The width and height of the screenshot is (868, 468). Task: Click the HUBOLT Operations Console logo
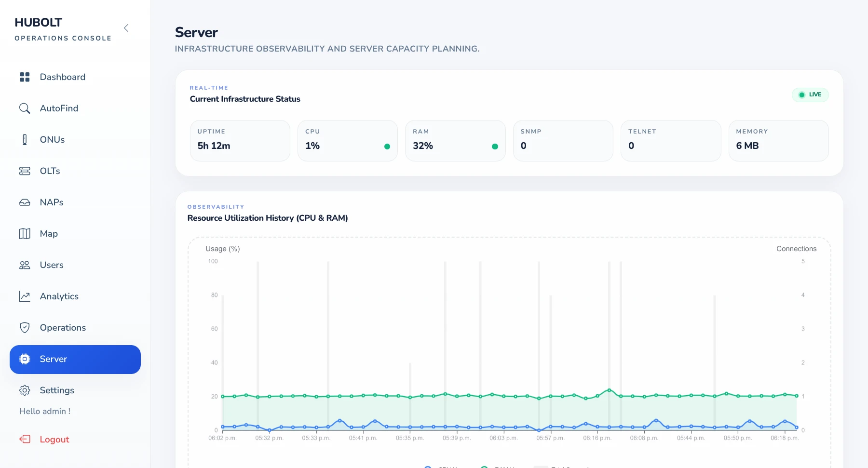pyautogui.click(x=63, y=29)
